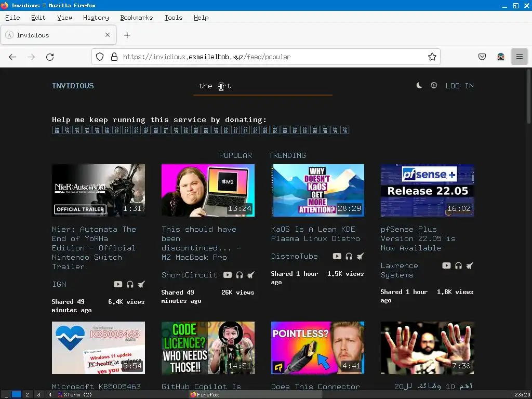Open a new tab with plus button
The image size is (532, 399).
127,35
